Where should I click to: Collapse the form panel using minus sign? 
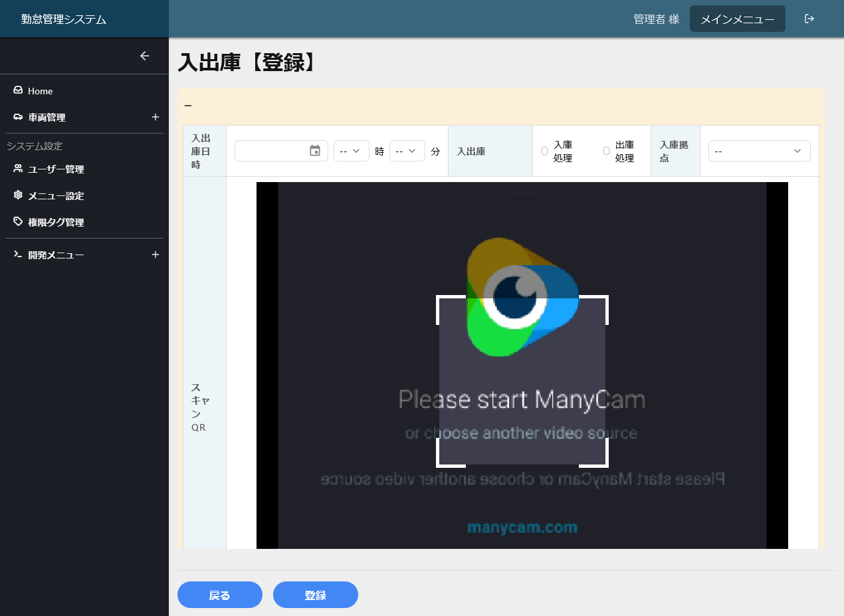tap(188, 106)
